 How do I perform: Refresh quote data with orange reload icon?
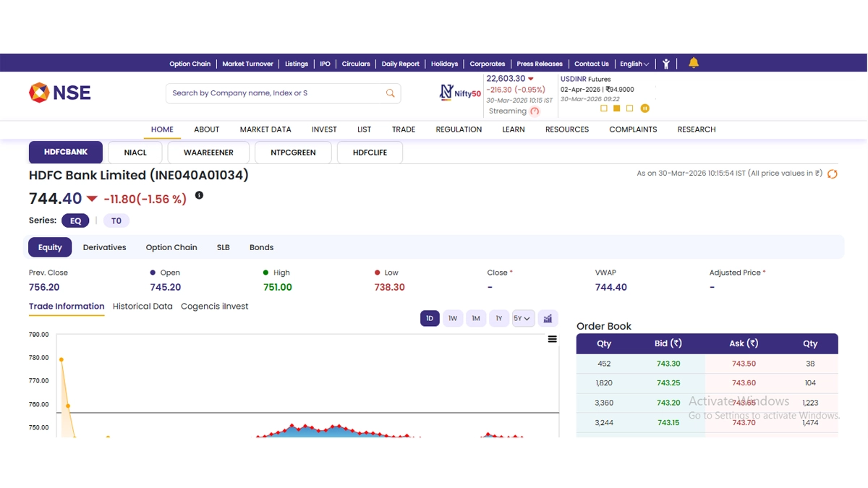pos(833,174)
